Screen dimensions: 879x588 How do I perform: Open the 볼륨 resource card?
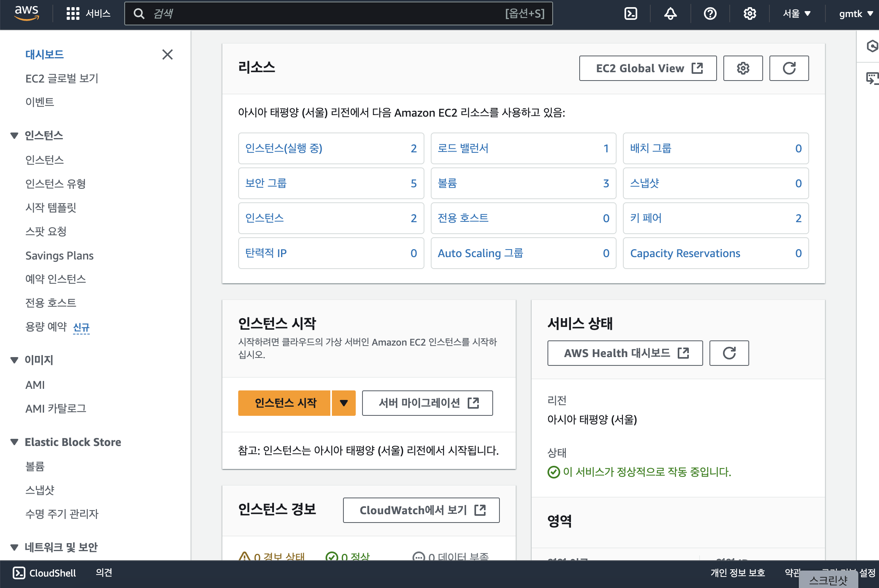click(x=524, y=183)
